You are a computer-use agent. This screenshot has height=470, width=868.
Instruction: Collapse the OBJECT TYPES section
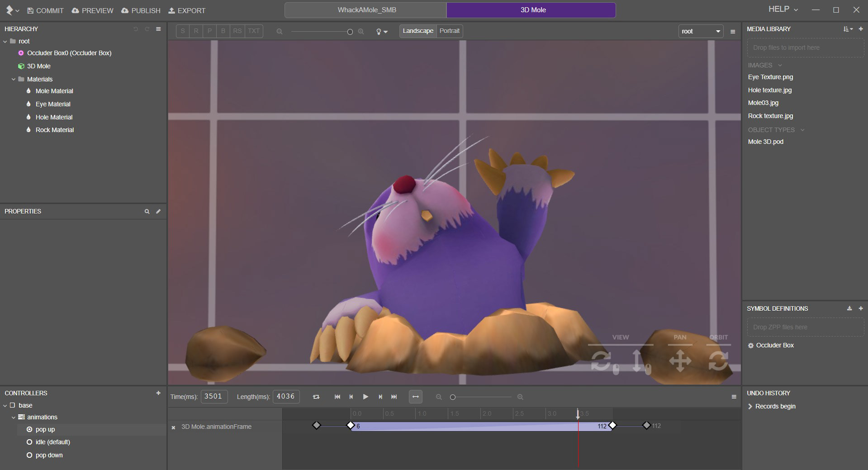click(802, 130)
